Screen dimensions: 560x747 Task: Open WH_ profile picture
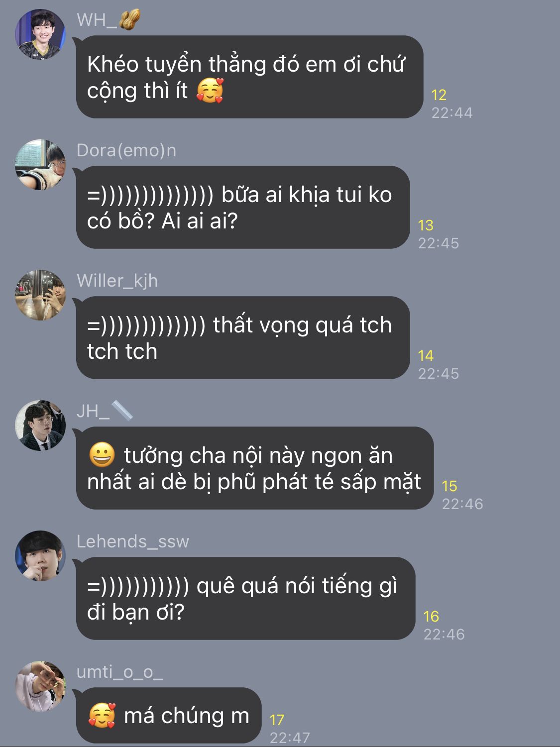click(x=40, y=34)
